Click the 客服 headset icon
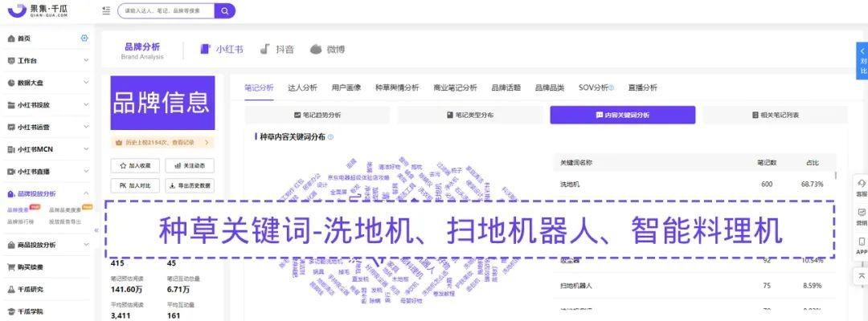 tap(862, 184)
